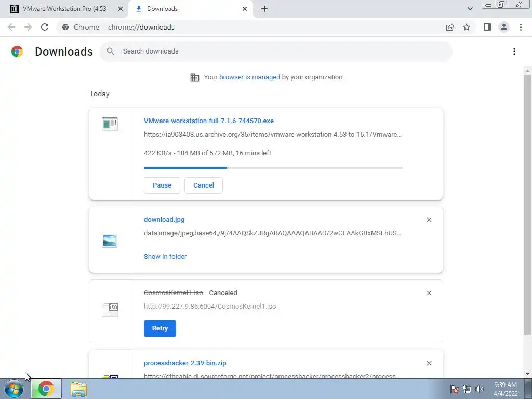Screen dimensions: 532x399
Task: Remove canceled CosmosKernel1.iso entry
Action: (x=429, y=293)
